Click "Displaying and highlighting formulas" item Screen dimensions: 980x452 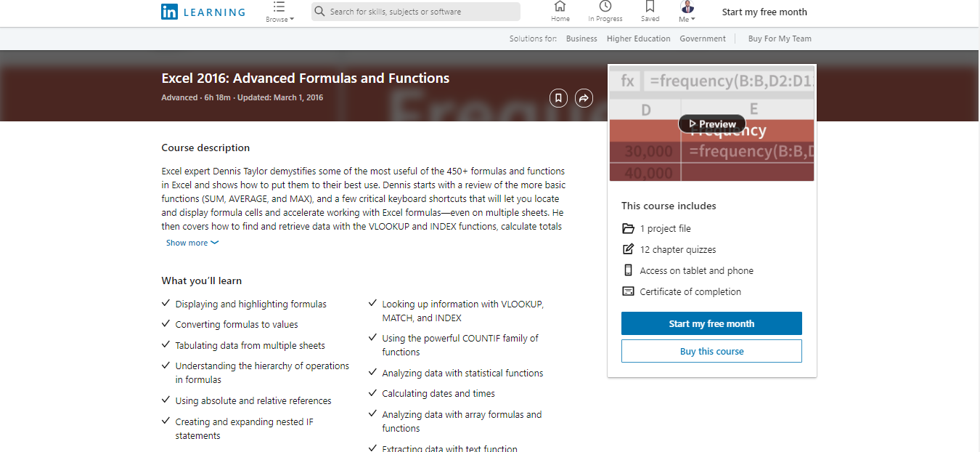[251, 304]
